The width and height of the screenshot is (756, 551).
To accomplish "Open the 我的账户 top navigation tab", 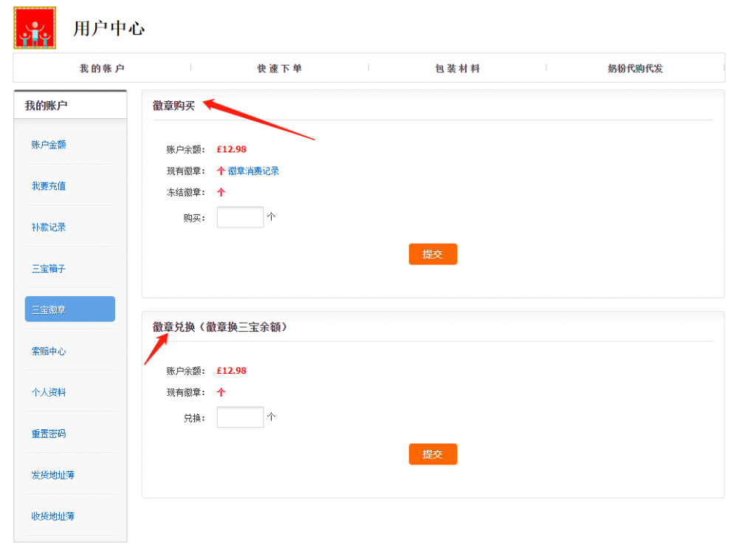I will 102,69.
